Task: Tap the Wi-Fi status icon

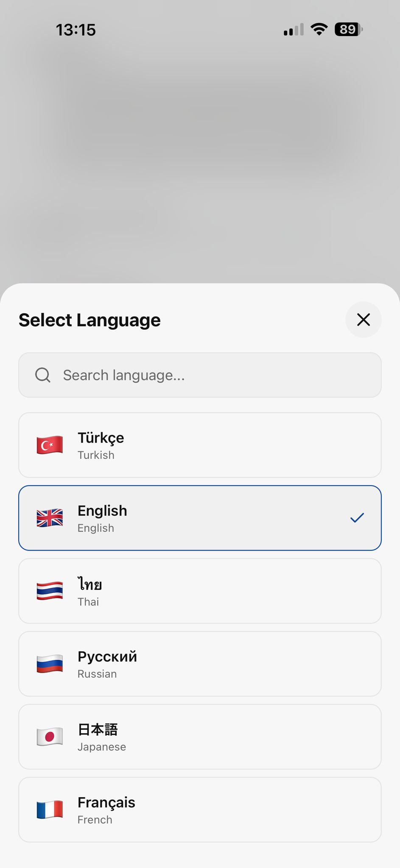Action: click(x=319, y=29)
